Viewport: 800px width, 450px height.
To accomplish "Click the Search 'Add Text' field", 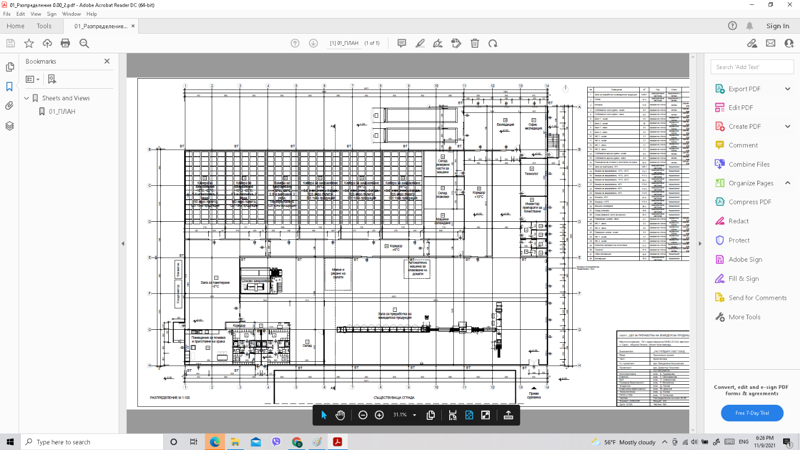I will tap(751, 67).
